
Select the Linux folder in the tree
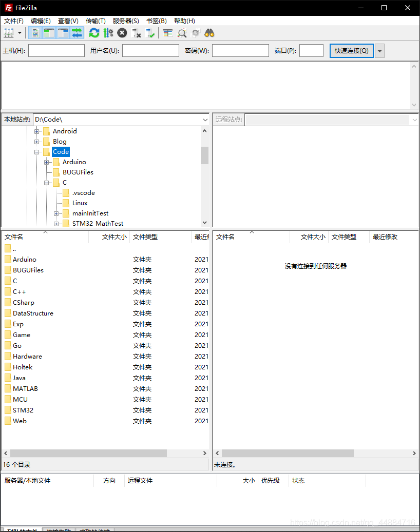tap(80, 203)
